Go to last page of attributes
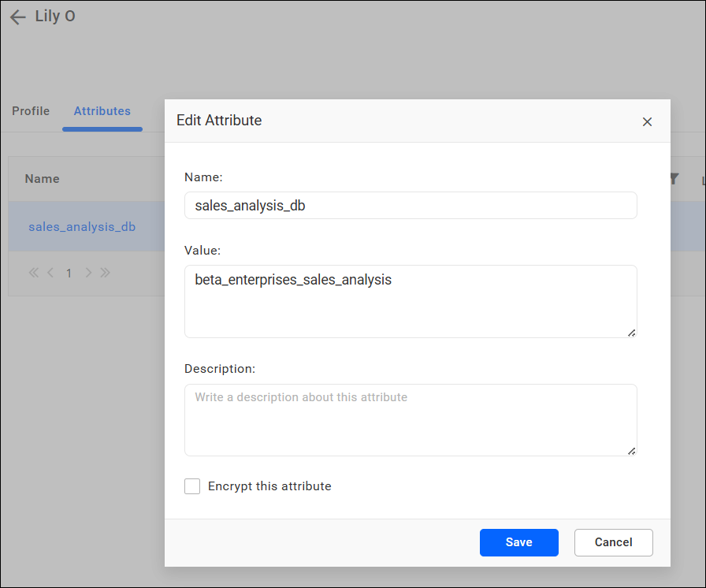706x588 pixels. coord(106,273)
